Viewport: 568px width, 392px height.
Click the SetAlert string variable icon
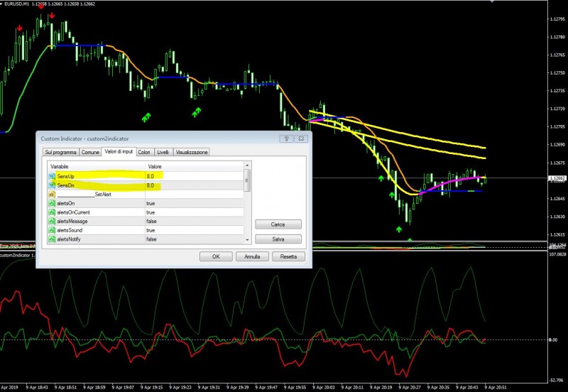pos(51,194)
